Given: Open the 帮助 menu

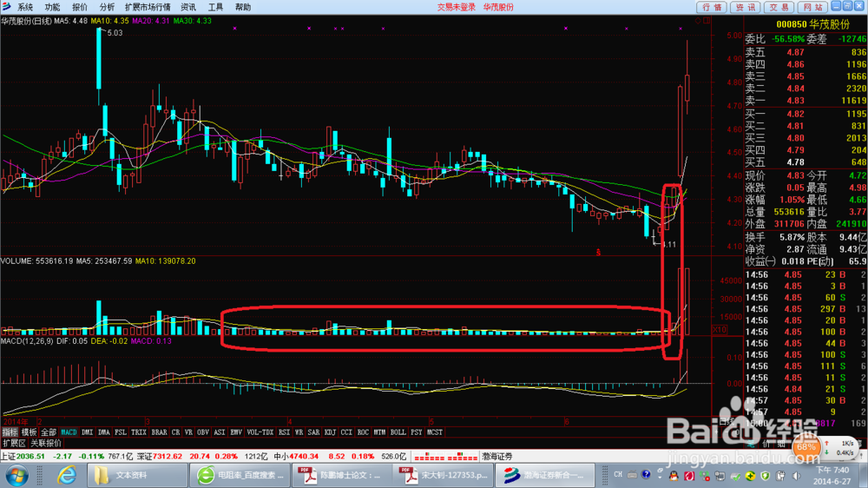Looking at the screenshot, I should pyautogui.click(x=242, y=7).
